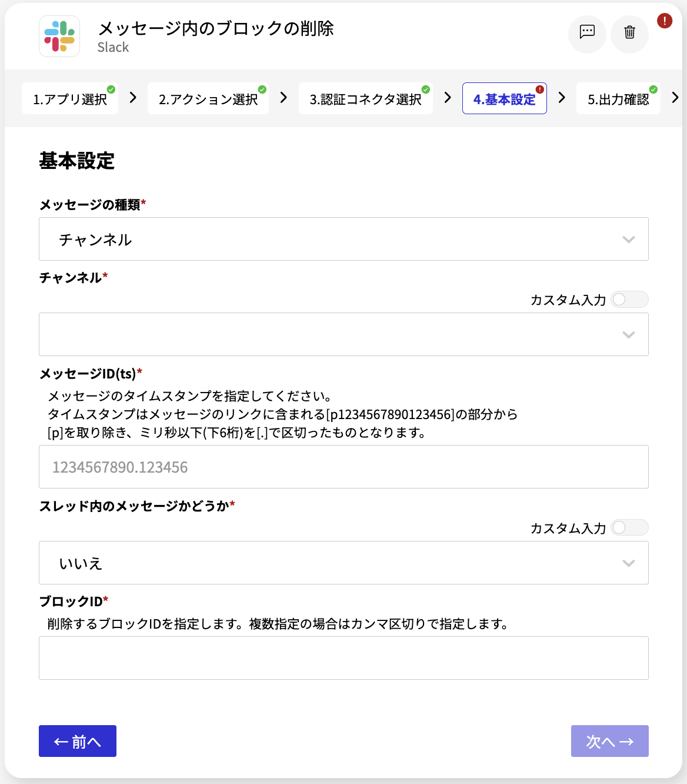The height and width of the screenshot is (784, 687).
Task: Select step 4.基本設定 tab
Action: 505,99
